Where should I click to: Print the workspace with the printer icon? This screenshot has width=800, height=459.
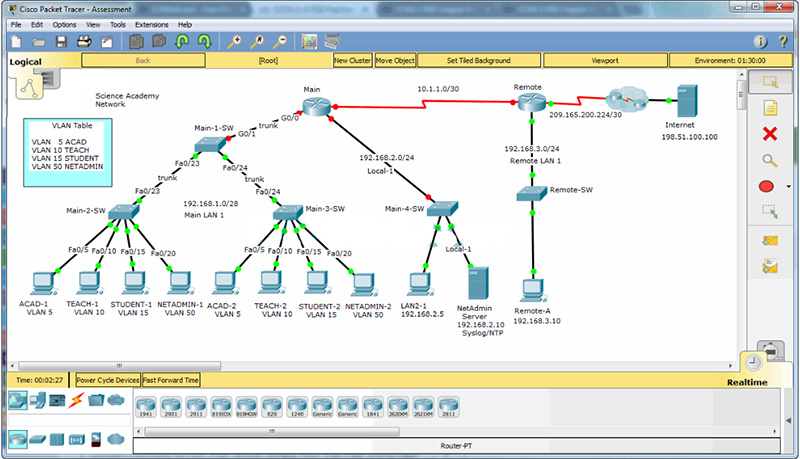tap(84, 42)
